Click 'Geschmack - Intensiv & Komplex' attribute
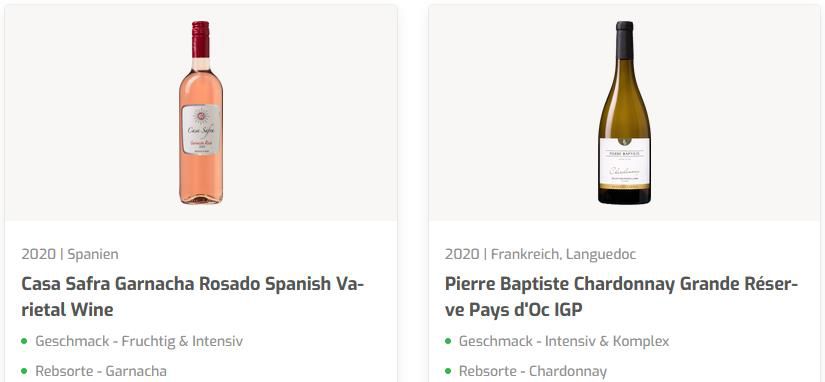825x382 pixels. [564, 341]
